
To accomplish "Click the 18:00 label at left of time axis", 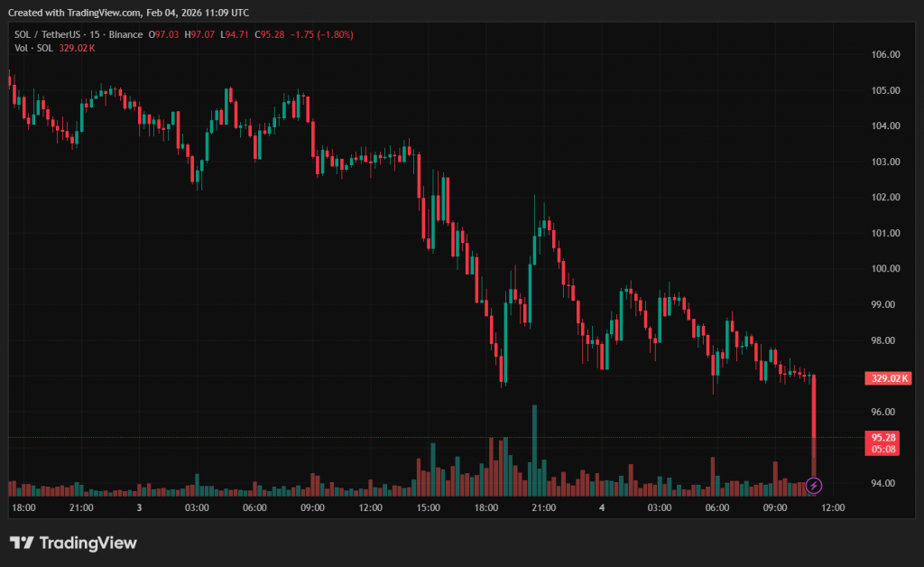I will point(23,508).
